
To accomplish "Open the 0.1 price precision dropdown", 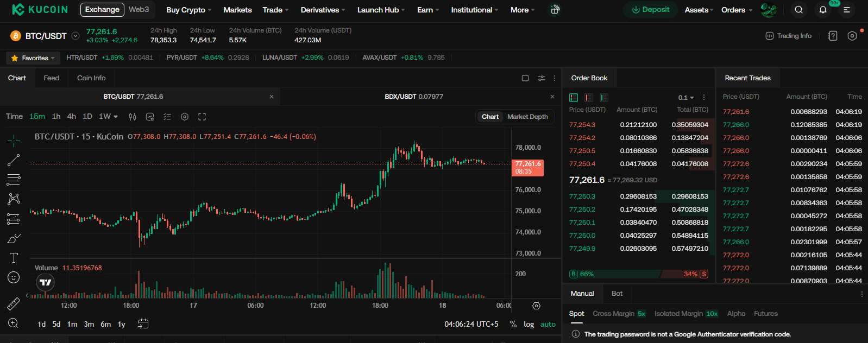I will click(686, 98).
